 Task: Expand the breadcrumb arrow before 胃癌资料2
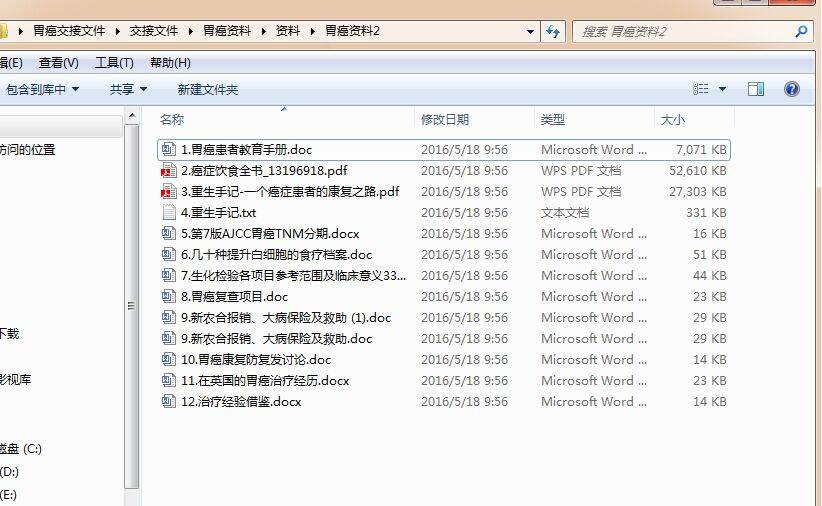click(312, 31)
